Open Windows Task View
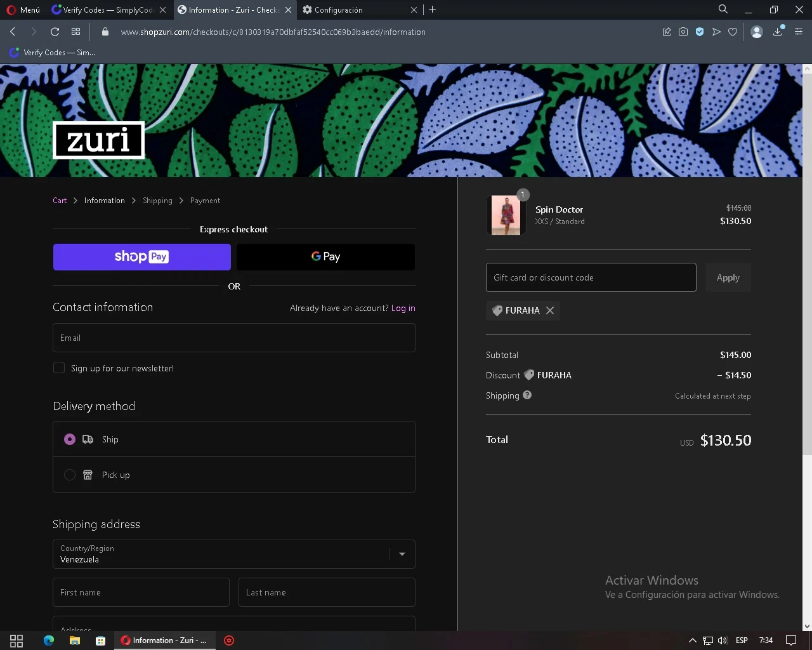The height and width of the screenshot is (650, 812). tap(16, 640)
